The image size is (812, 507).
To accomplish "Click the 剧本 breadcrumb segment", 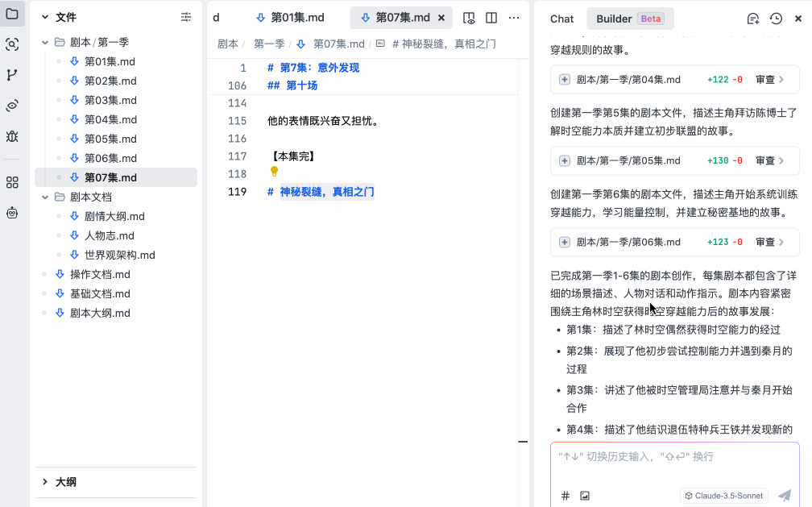I will click(x=227, y=44).
